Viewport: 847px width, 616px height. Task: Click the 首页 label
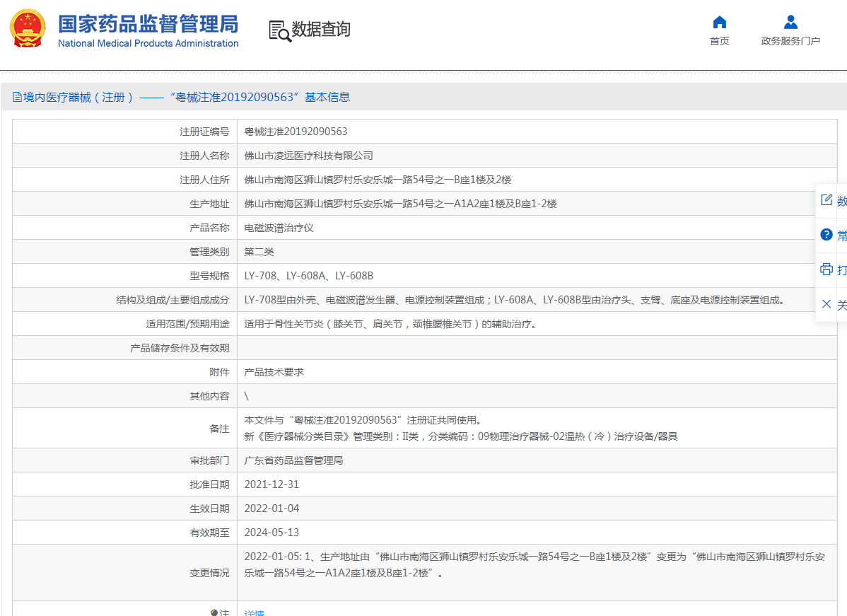pos(720,41)
